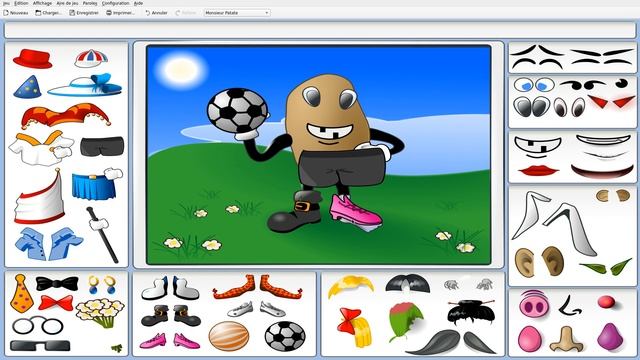The image size is (640, 360).
Task: Select the white shirt with orange collar
Action: click(x=41, y=147)
